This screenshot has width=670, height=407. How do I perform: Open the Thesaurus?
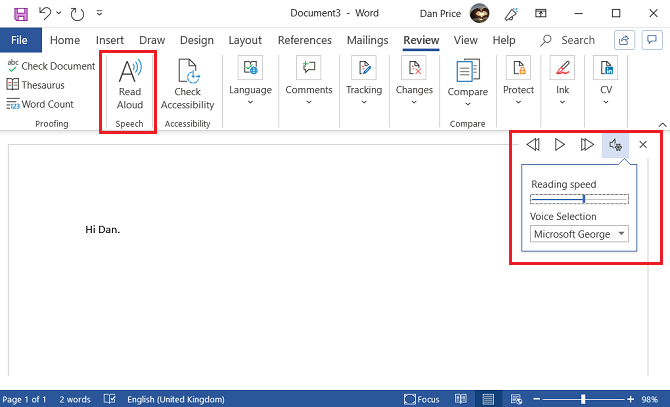tap(36, 85)
